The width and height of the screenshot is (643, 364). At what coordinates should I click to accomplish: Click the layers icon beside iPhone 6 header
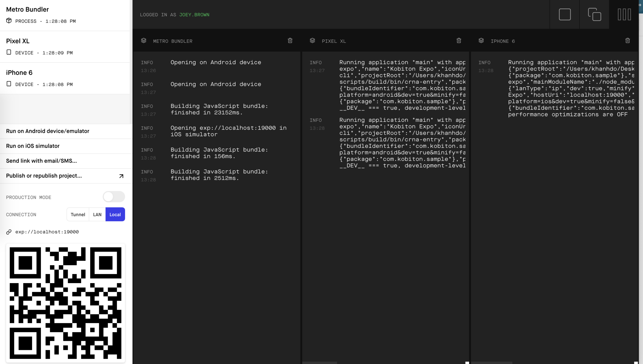coord(481,41)
